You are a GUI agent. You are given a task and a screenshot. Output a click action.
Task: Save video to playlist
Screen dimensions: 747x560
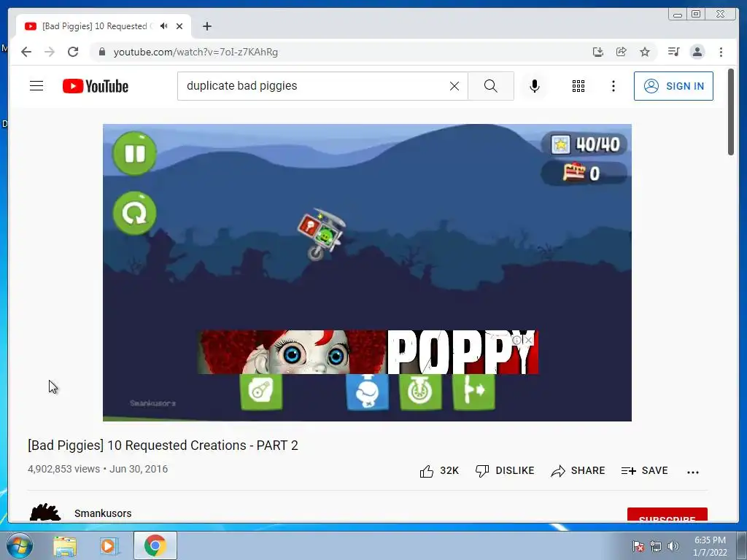coord(645,470)
